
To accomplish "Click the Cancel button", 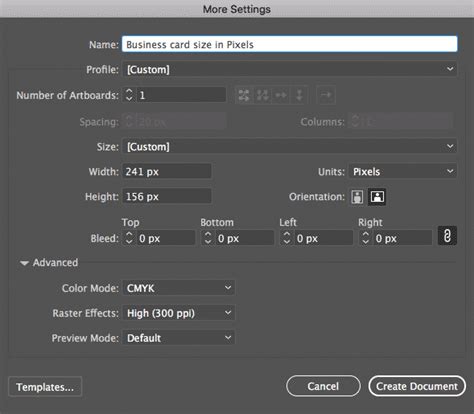I will (323, 386).
